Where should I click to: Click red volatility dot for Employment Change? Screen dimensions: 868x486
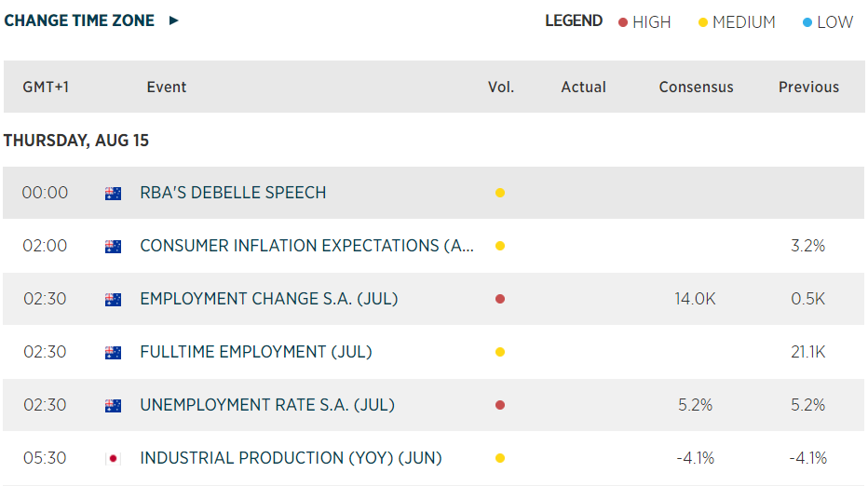click(500, 300)
